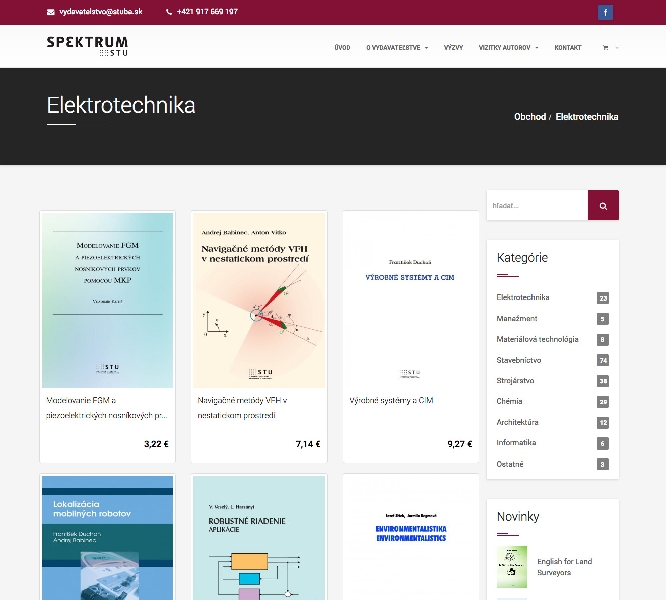666x600 pixels.
Task: Click Navigačné metódy VFH product title
Action: point(243,408)
